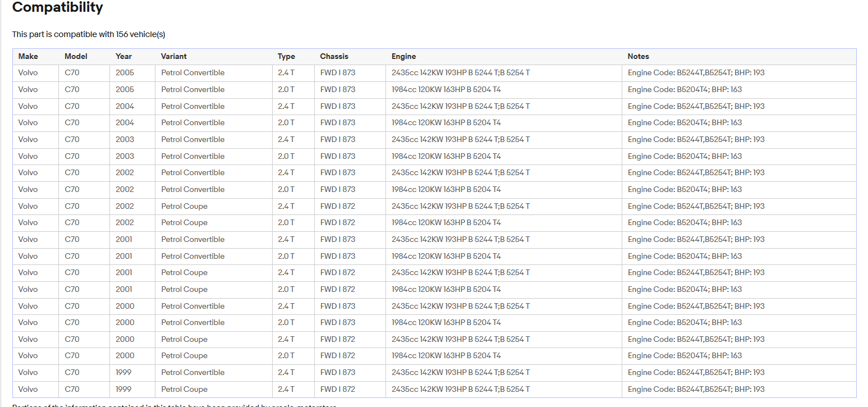Select "Petrol Convertible" in the 2004 2.4 T row
Screen dimensions: 868x407
pyautogui.click(x=192, y=106)
